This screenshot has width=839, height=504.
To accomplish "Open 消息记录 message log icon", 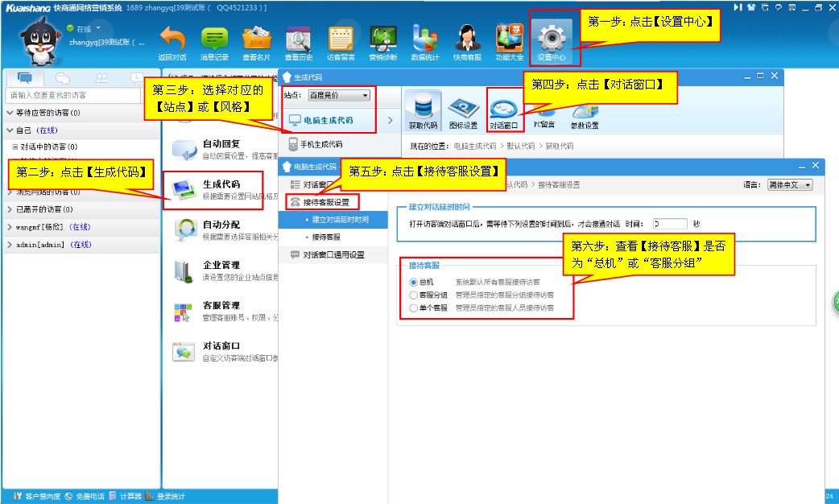I will (x=214, y=41).
